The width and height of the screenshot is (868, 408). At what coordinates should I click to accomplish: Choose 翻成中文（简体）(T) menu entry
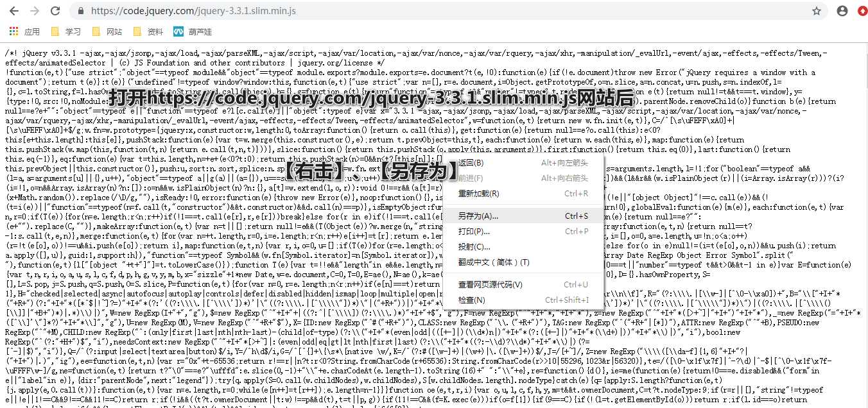523,262
